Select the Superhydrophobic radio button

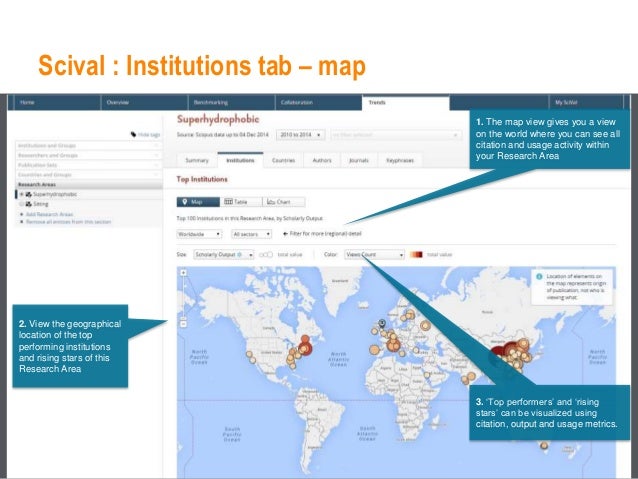22,195
